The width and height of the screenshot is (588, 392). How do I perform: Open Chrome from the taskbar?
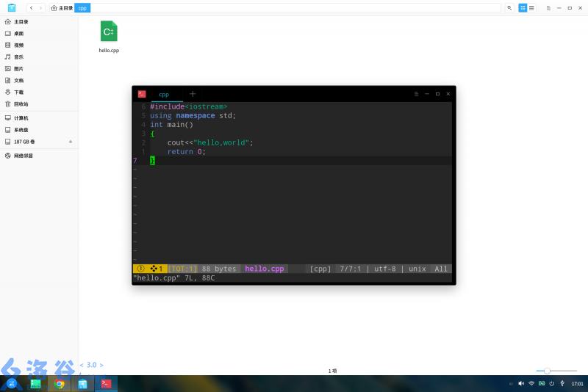coord(60,383)
